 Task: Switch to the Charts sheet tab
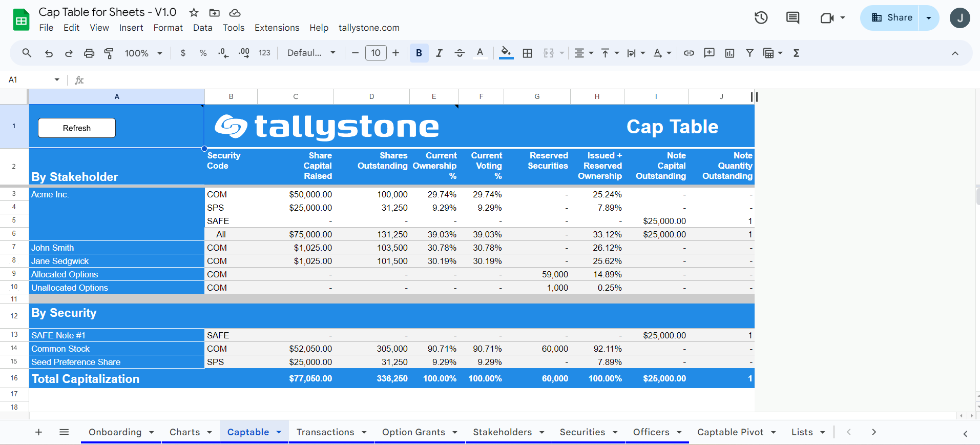[184, 432]
